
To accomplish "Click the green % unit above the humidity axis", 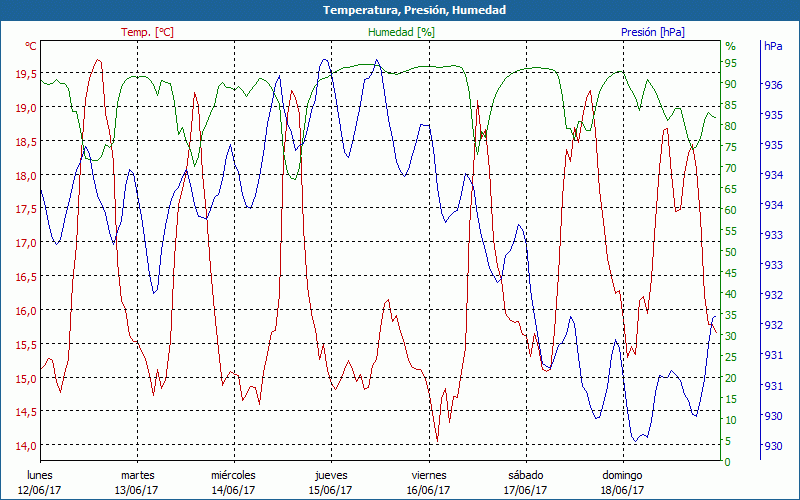I will [x=730, y=46].
